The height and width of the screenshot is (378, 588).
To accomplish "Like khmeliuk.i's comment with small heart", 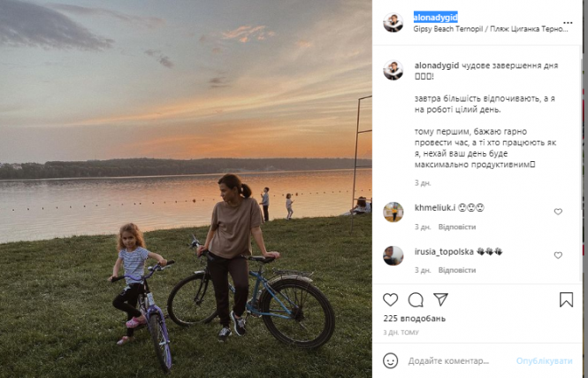I will [558, 212].
